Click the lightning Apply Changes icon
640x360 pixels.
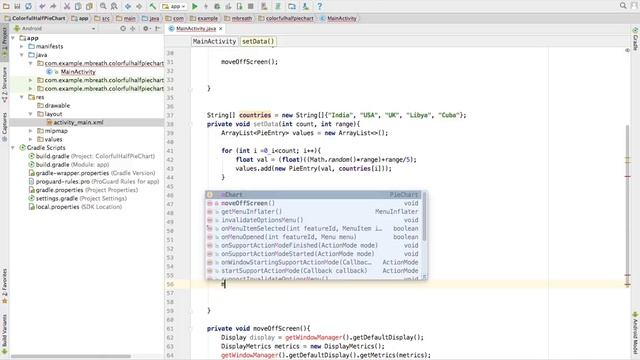click(x=206, y=6)
